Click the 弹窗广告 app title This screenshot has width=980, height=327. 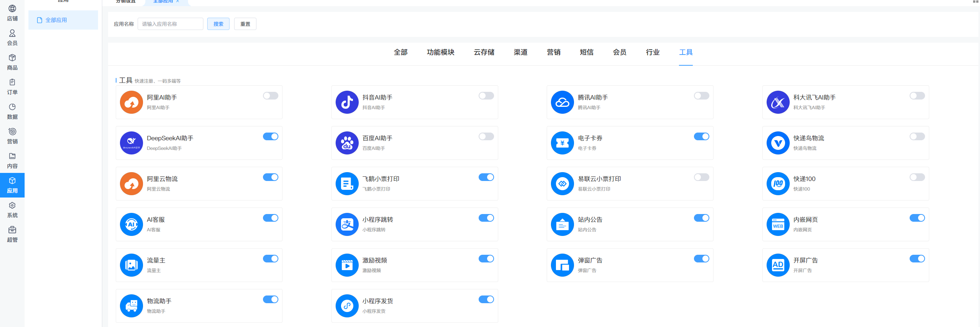coord(590,260)
